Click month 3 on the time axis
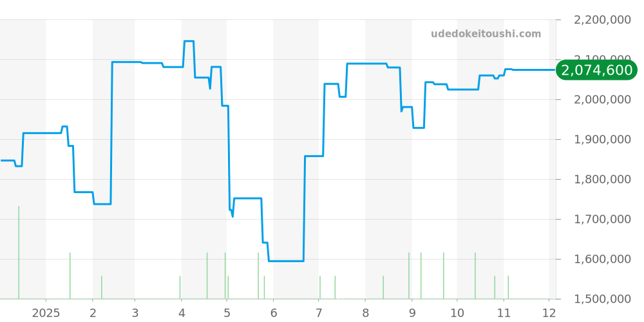Screen dimensions: 644x322 135,313
